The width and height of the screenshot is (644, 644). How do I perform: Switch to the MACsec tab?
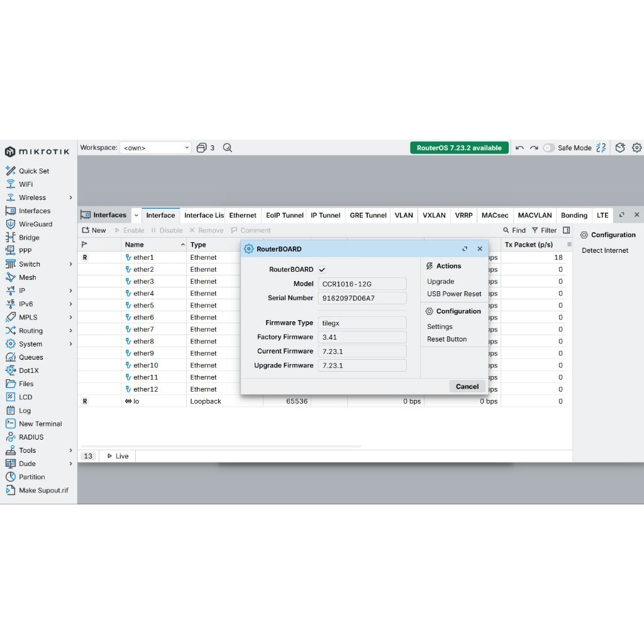pos(495,215)
